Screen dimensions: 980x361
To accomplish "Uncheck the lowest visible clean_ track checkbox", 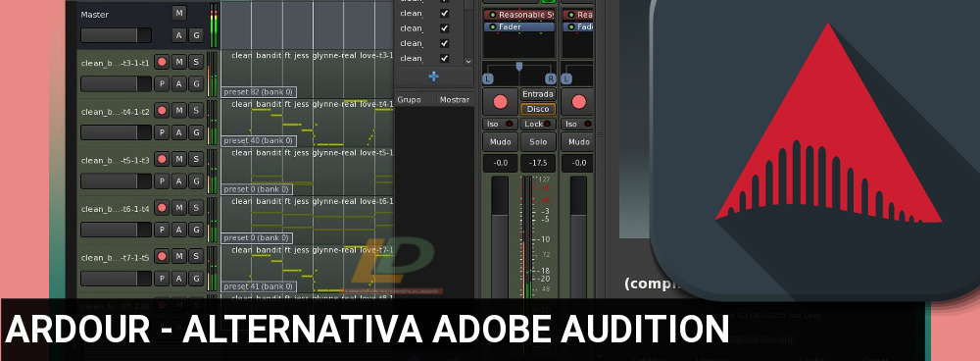I will click(x=444, y=58).
